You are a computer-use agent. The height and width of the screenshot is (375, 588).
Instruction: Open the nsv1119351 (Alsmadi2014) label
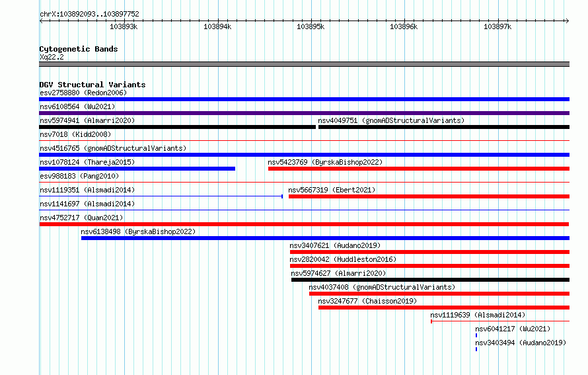coord(87,190)
